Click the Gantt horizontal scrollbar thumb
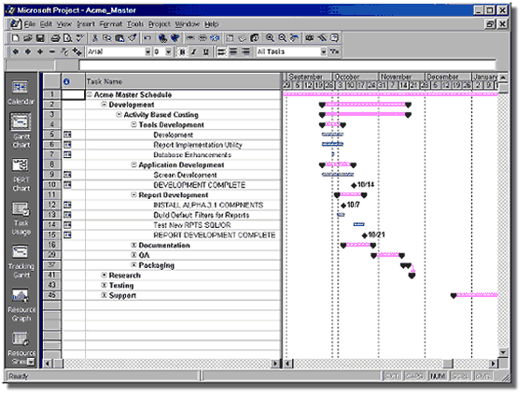 point(448,363)
